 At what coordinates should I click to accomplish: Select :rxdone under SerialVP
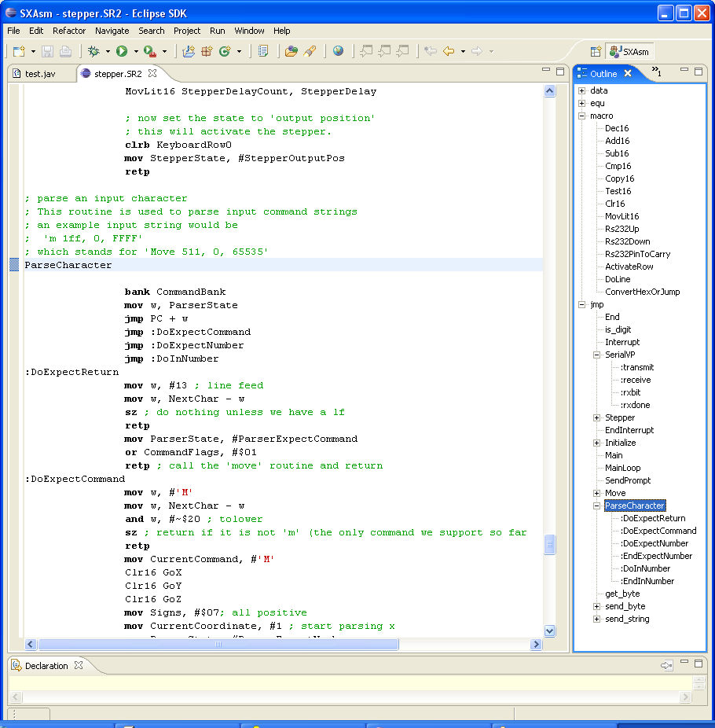click(635, 405)
